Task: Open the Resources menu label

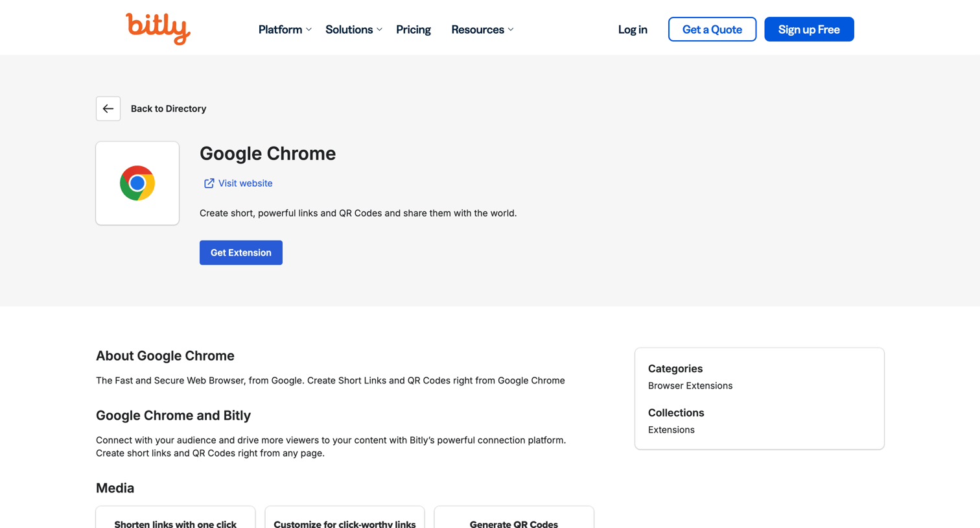Action: (478, 29)
